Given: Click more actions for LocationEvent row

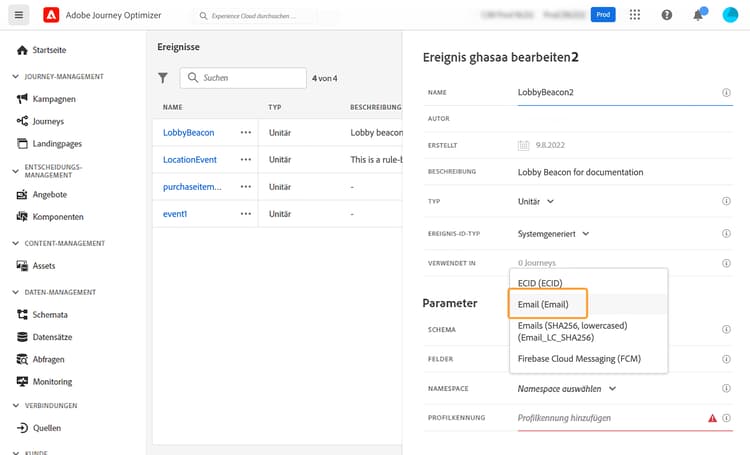Looking at the screenshot, I should [246, 159].
